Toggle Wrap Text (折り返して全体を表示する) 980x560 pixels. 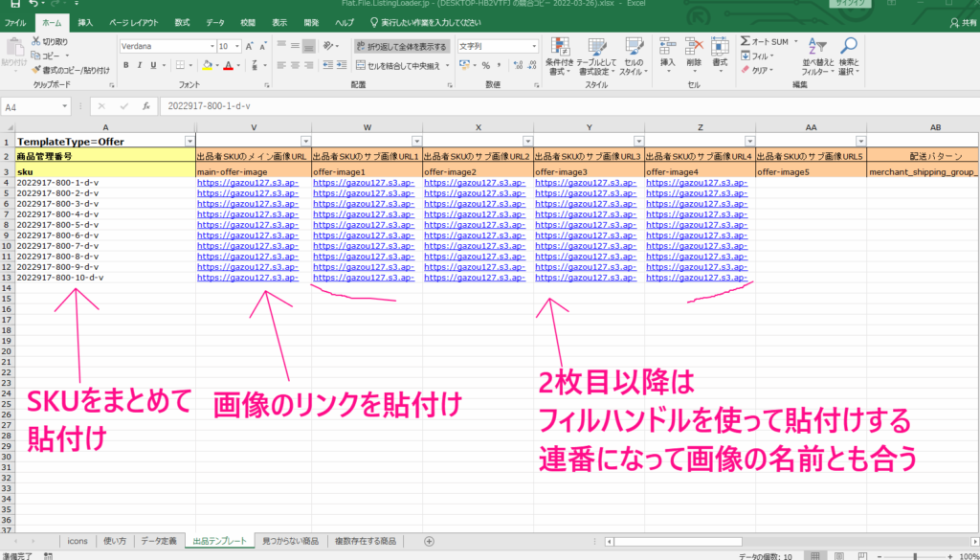pyautogui.click(x=400, y=46)
